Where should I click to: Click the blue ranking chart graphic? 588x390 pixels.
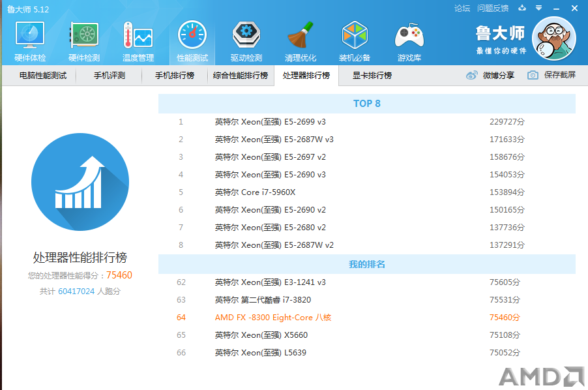[80, 182]
